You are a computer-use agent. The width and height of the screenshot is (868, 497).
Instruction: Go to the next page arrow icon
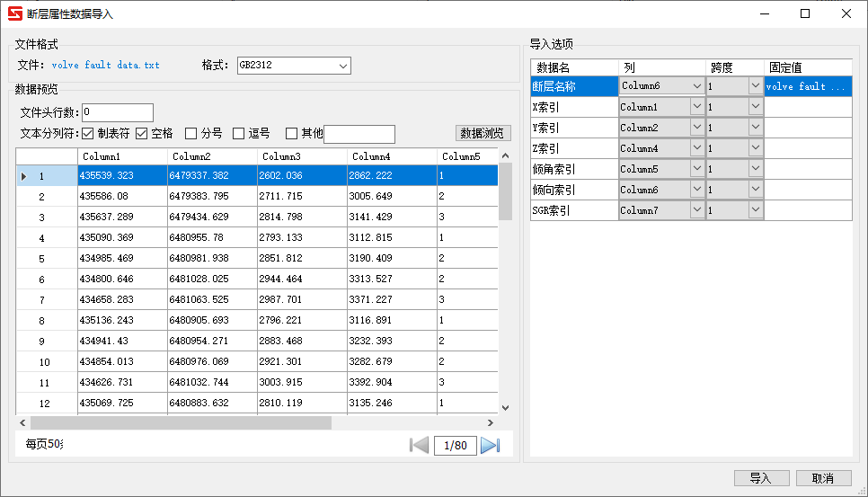click(491, 445)
